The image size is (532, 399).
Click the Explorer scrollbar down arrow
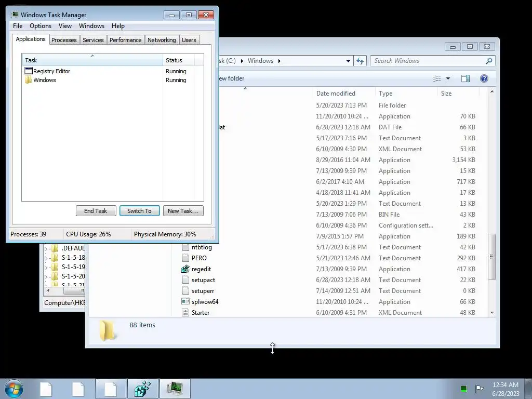[x=491, y=312]
